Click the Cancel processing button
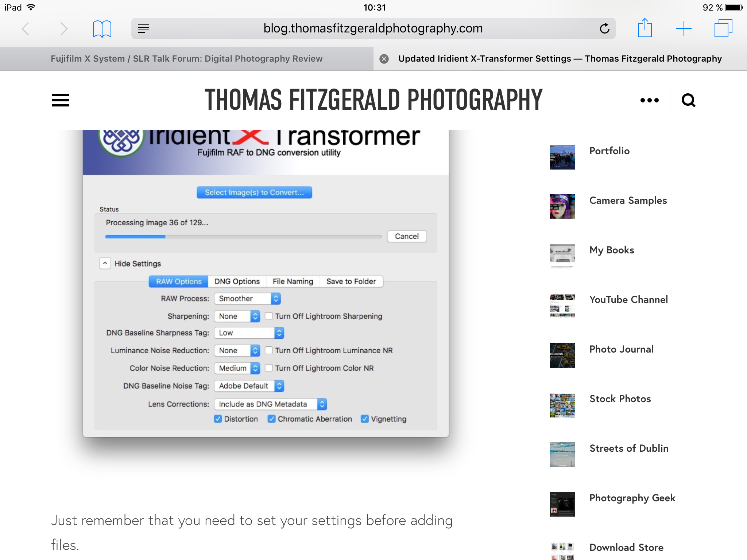 pos(407,236)
